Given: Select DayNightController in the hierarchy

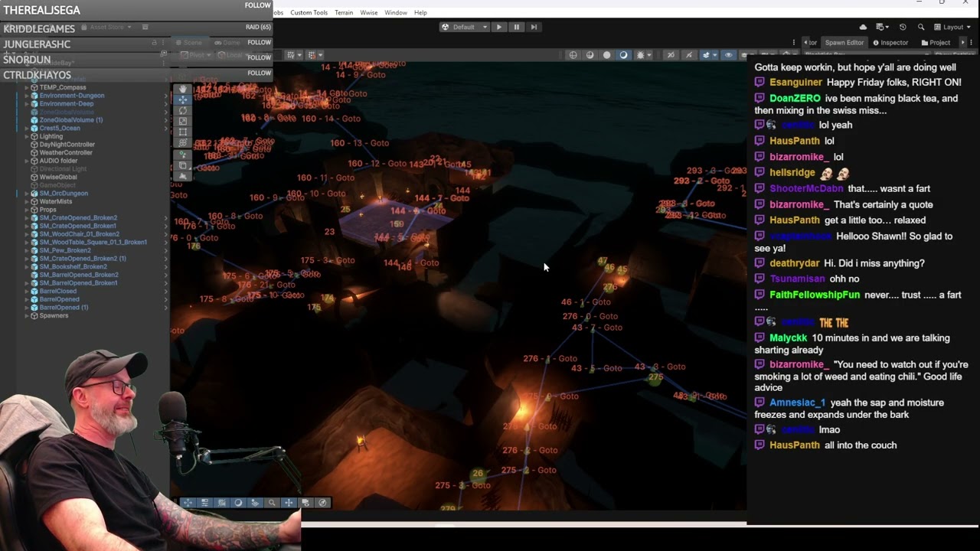Looking at the screenshot, I should [x=67, y=145].
